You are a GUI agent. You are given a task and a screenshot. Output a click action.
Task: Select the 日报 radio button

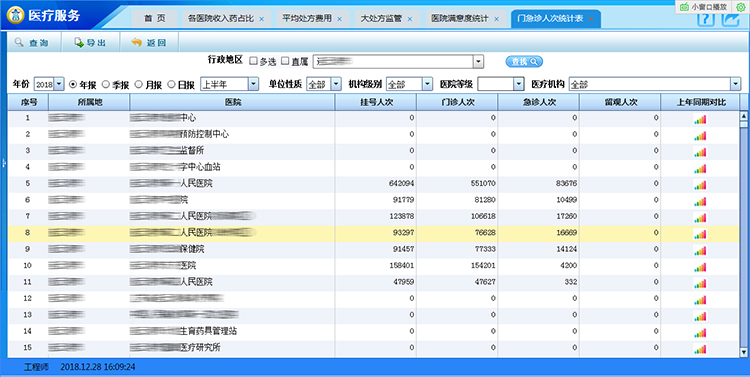(171, 84)
